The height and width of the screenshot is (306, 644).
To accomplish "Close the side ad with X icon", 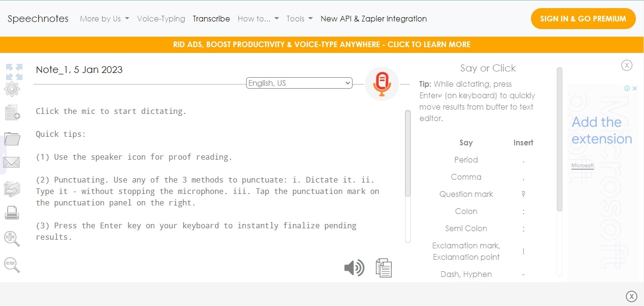I will [x=627, y=65].
